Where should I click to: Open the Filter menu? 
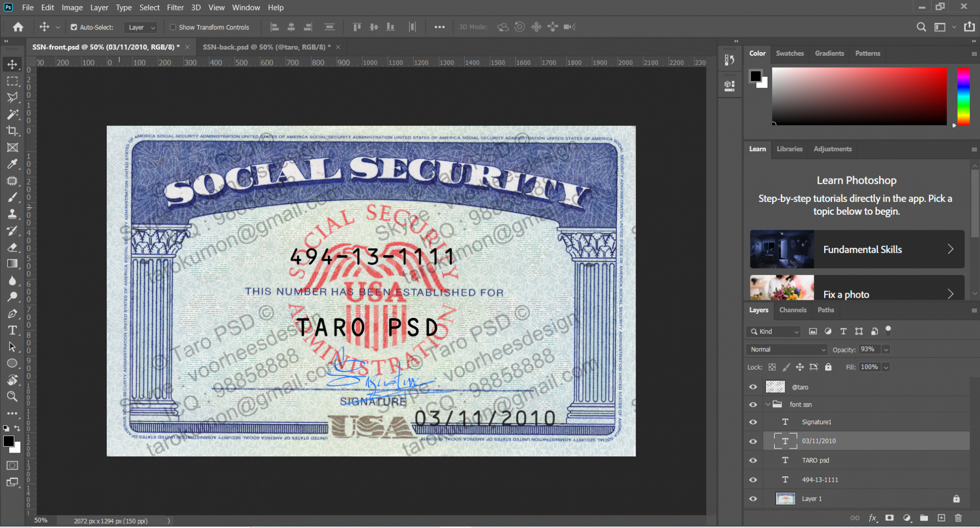pos(175,8)
